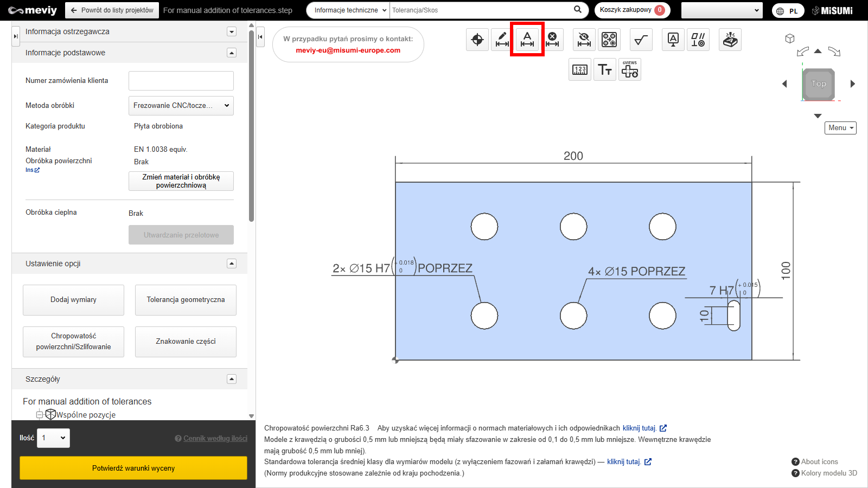Click the 6VIEWS download icon
The width and height of the screenshot is (868, 488).
pos(630,70)
